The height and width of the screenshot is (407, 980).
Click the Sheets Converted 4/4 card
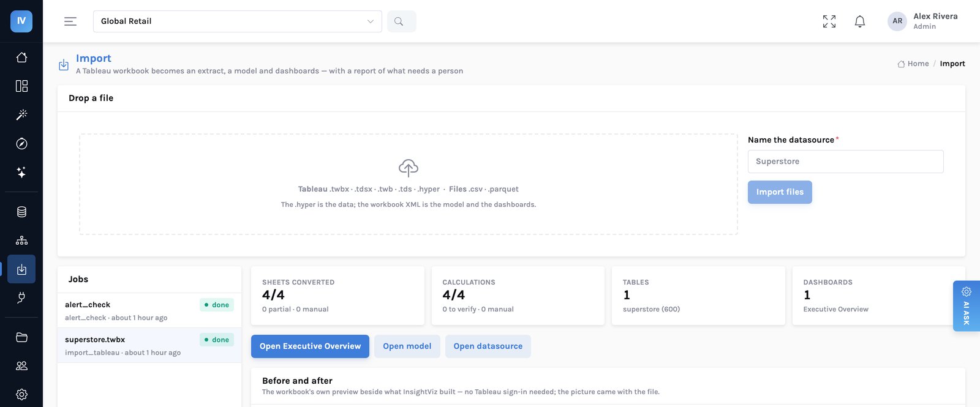tap(337, 296)
